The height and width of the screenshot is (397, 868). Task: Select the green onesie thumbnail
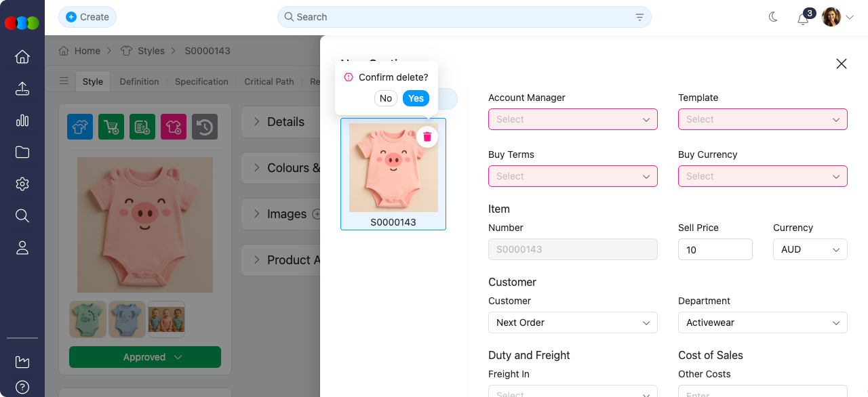87,319
